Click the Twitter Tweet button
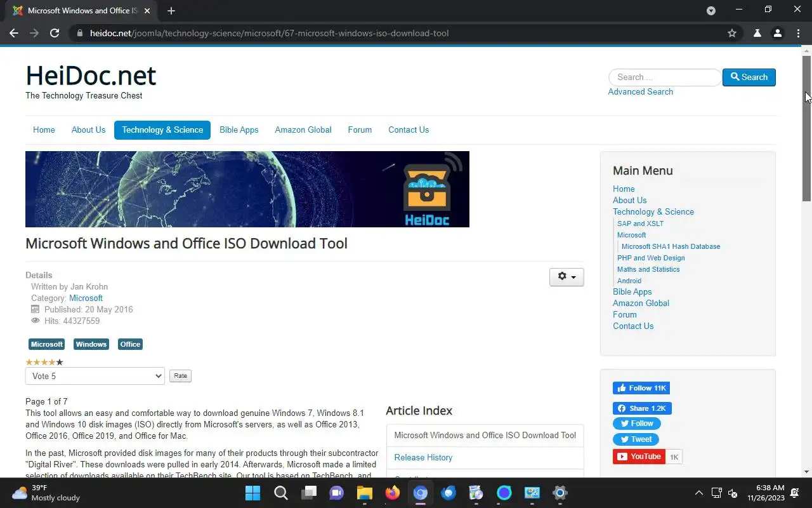 [636, 439]
